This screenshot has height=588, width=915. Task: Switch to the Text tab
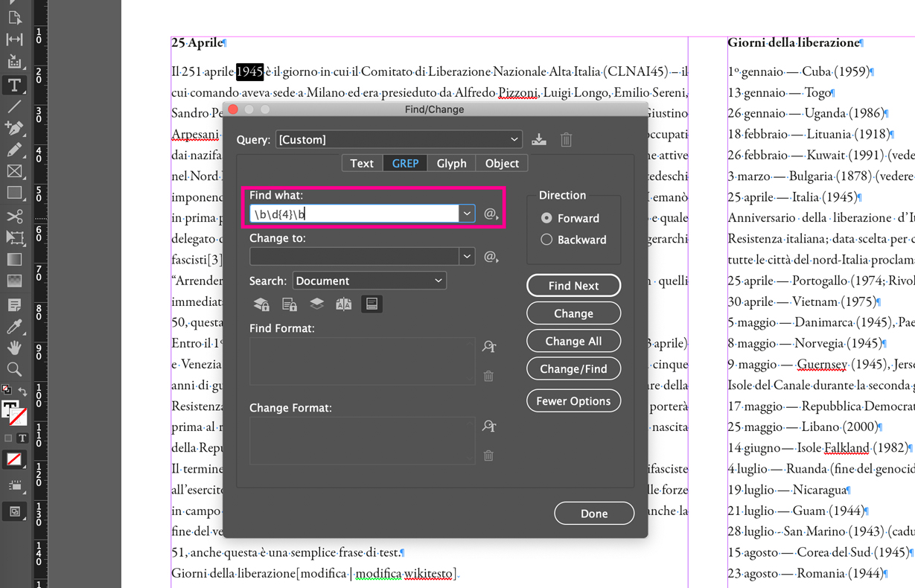[361, 163]
